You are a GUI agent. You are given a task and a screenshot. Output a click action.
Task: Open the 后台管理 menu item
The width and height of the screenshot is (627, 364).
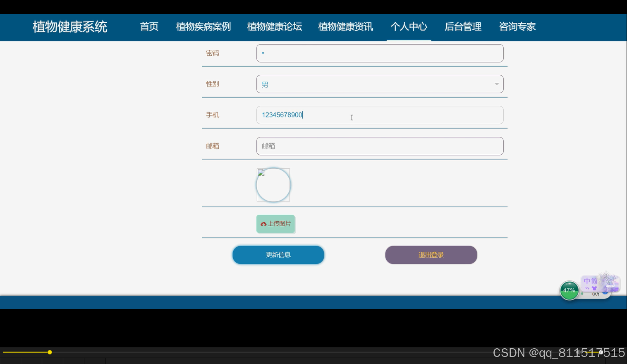[463, 26]
